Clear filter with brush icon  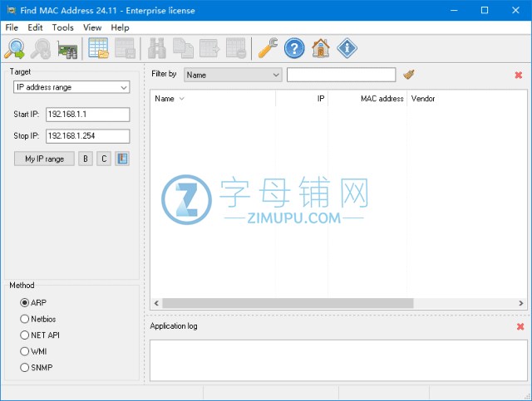409,74
